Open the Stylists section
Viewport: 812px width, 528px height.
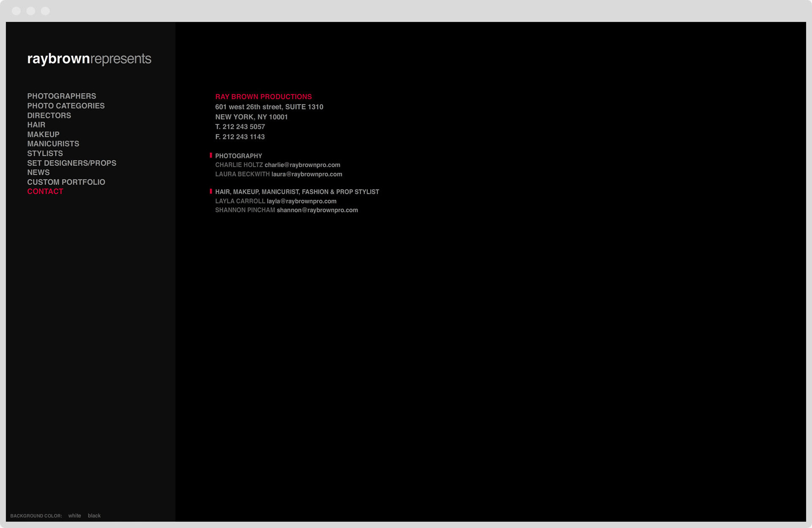click(x=45, y=154)
